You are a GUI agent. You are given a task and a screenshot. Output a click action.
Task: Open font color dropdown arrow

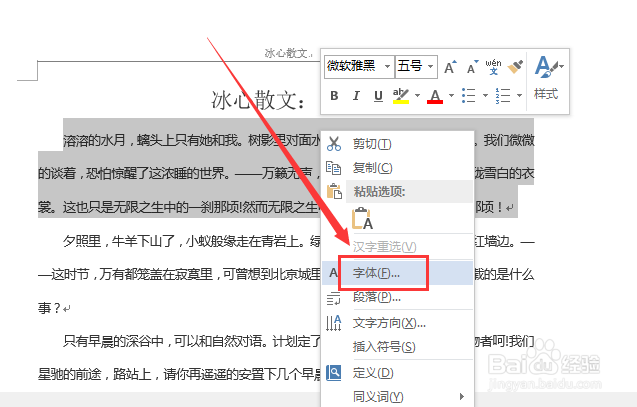[x=451, y=96]
